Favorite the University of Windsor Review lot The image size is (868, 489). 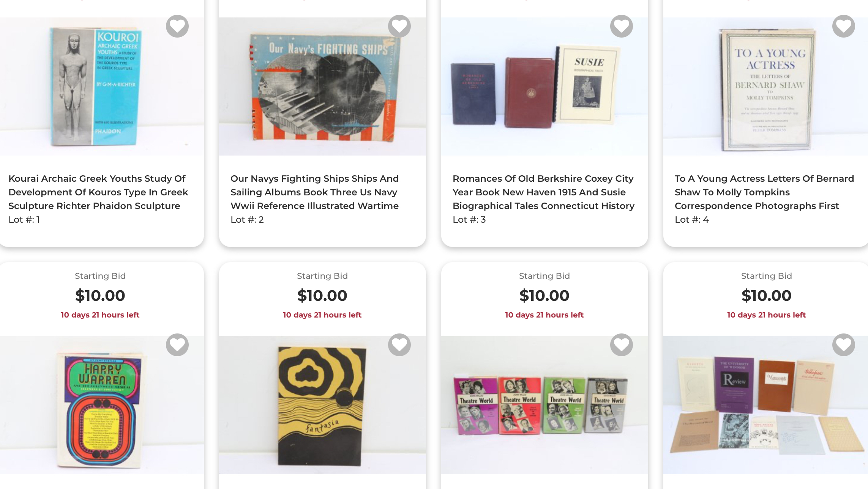pyautogui.click(x=843, y=345)
